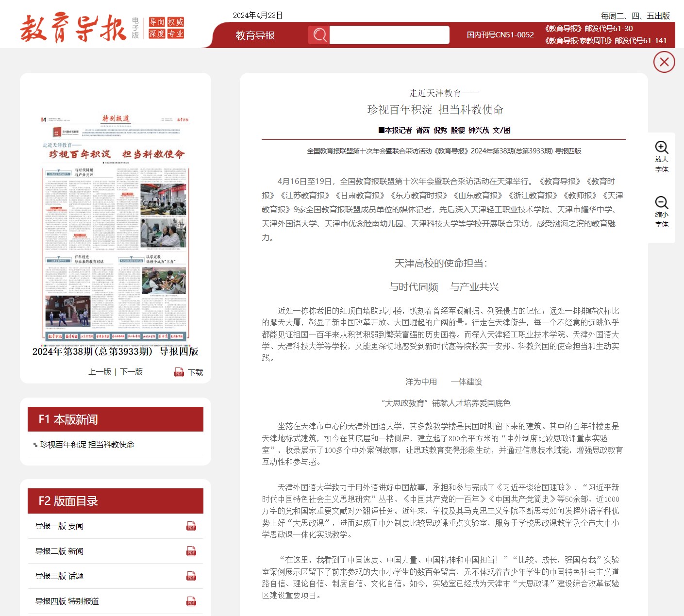Focus the header search input field
The width and height of the screenshot is (684, 616).
point(389,35)
